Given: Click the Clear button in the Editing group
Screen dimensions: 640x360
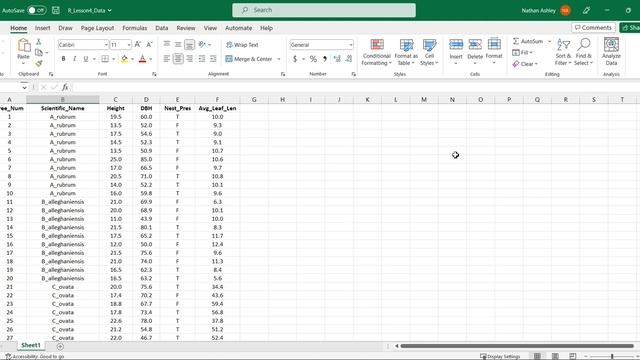Looking at the screenshot, I should [x=525, y=64].
